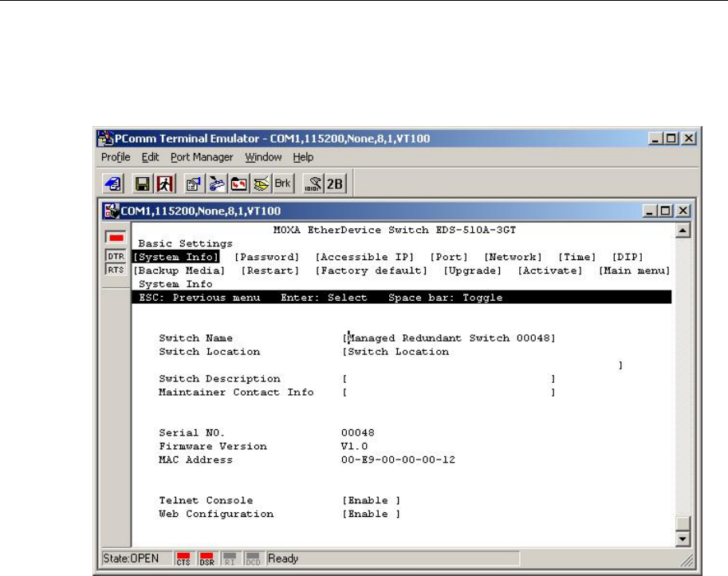Maximize the COM1 child window
This screenshot has height=576, width=728.
click(x=665, y=211)
